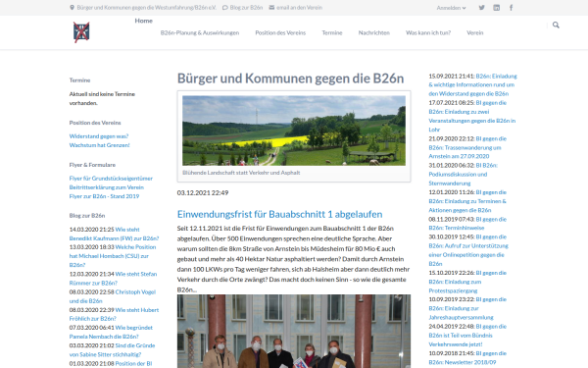Viewport: 588px width, 368px height.
Task: Click the main heading Bürger und Kommunen gegen die B26n
Action: [x=290, y=79]
